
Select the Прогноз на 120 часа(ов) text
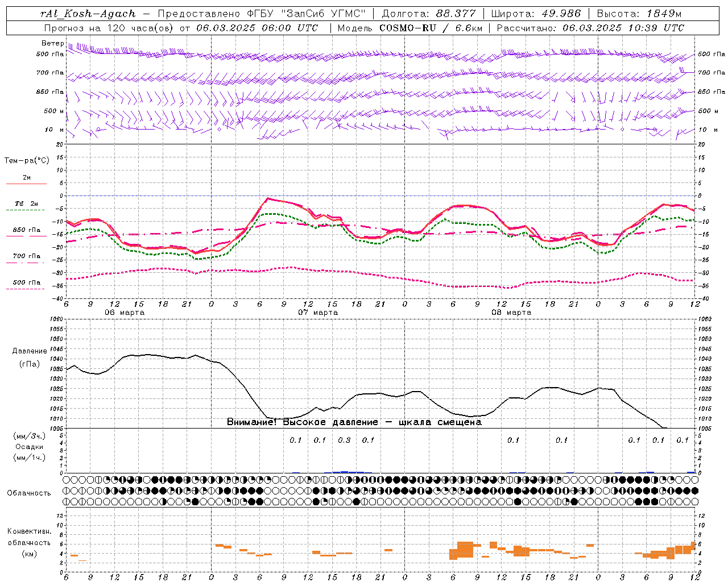(109, 28)
